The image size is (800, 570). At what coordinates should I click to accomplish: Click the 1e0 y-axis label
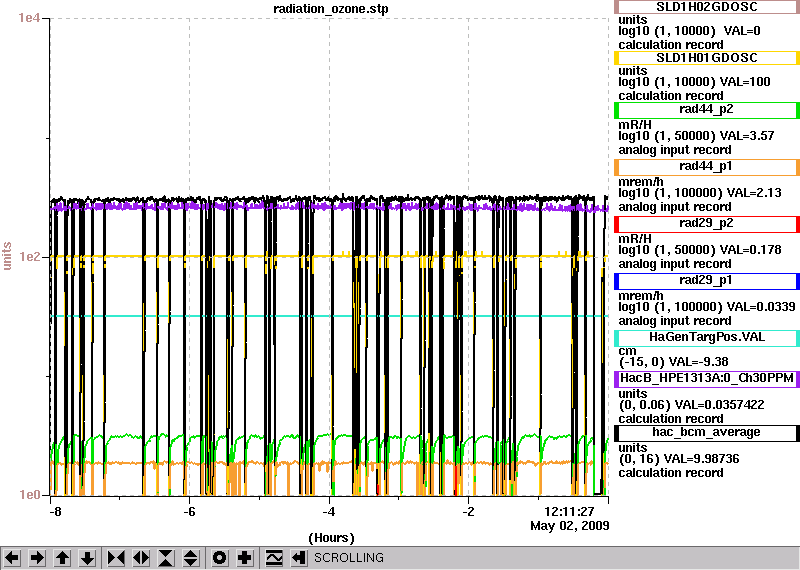click(x=29, y=495)
